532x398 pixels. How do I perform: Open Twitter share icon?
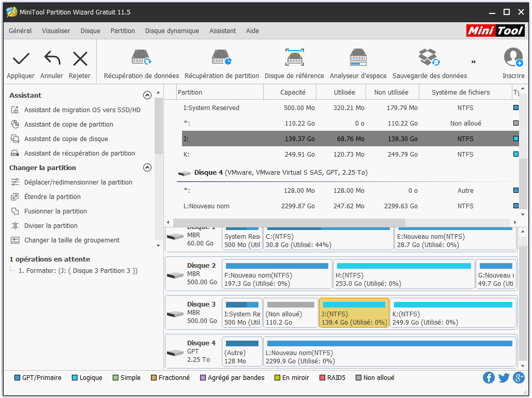click(504, 378)
